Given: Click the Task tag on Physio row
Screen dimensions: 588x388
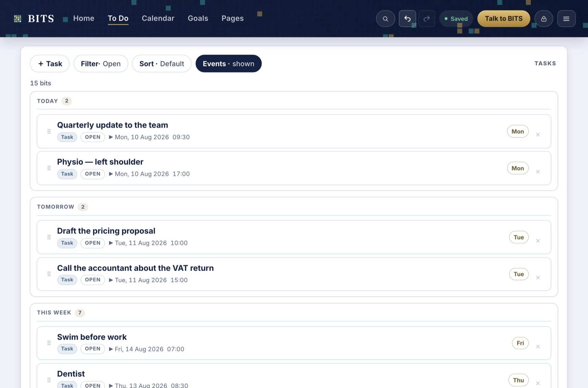Looking at the screenshot, I should pos(67,174).
